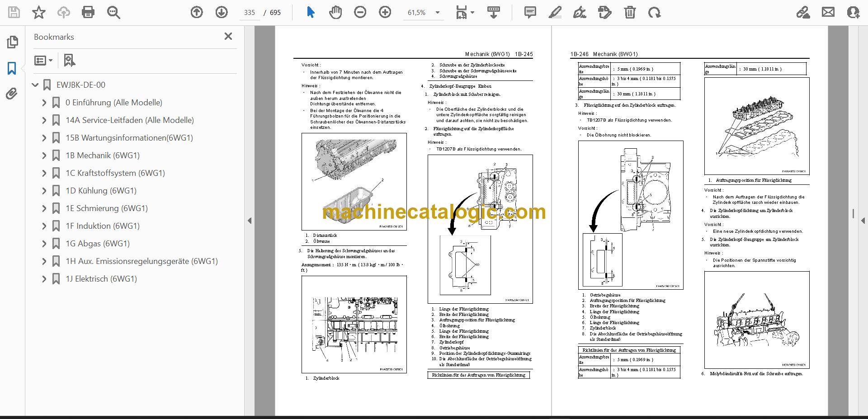Screen dimensions: 868x419
Task: Click the page number input field
Action: (250, 13)
